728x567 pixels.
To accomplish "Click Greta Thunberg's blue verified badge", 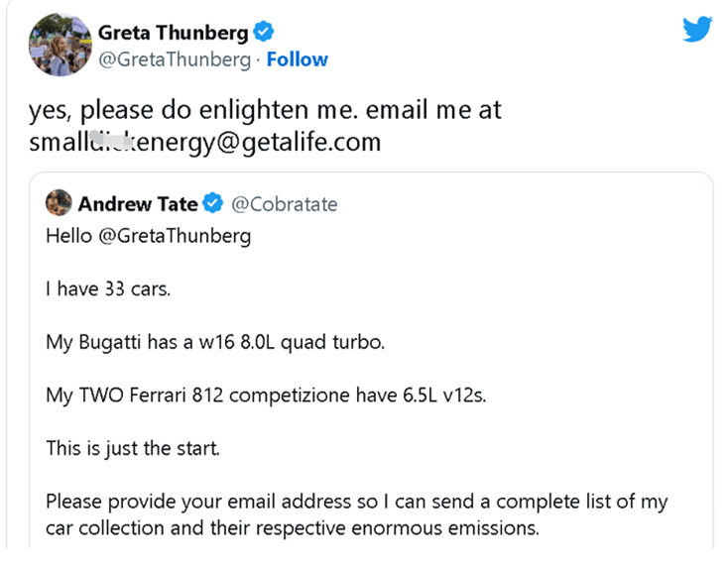I will pyautogui.click(x=263, y=32).
